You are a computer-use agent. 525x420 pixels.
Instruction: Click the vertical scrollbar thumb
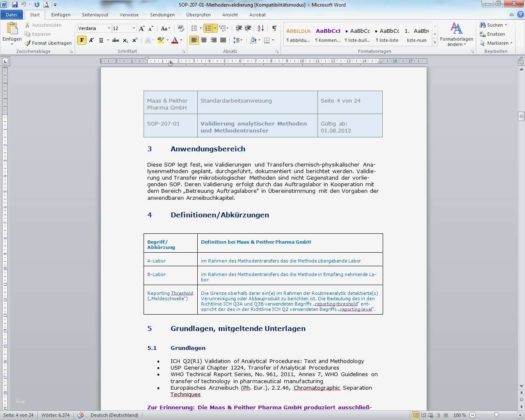[521, 116]
